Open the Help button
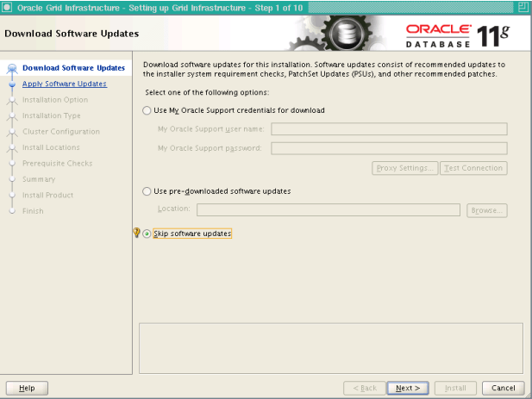Viewport: 532px width, 399px height. tap(27, 388)
